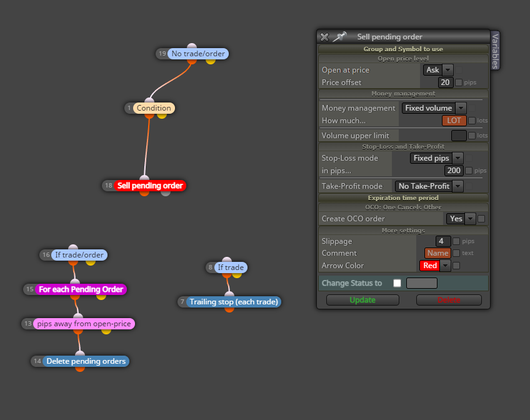Toggle the Comment text checkbox
530x420 pixels.
[456, 253]
